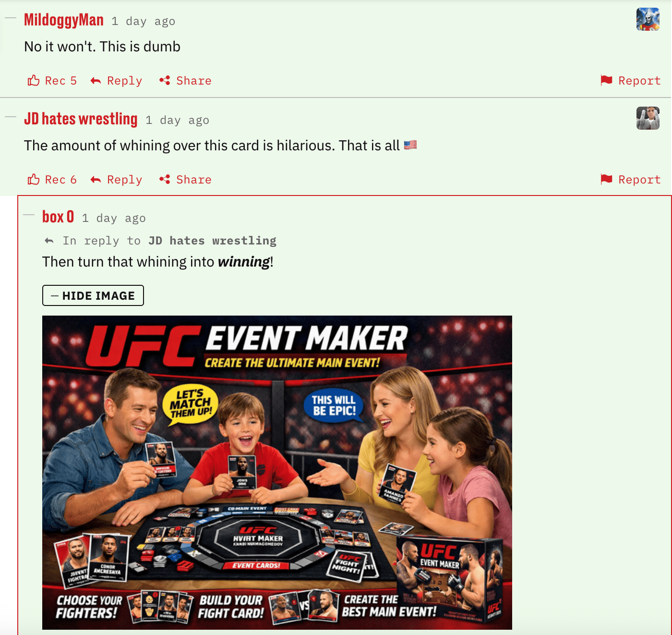Click JD hates wrestling's avatar thumbnail
The width and height of the screenshot is (672, 635).
[648, 118]
